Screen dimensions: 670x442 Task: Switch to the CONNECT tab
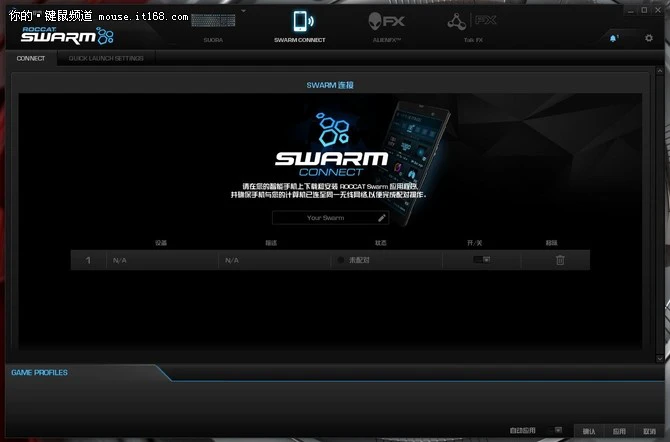coord(31,59)
